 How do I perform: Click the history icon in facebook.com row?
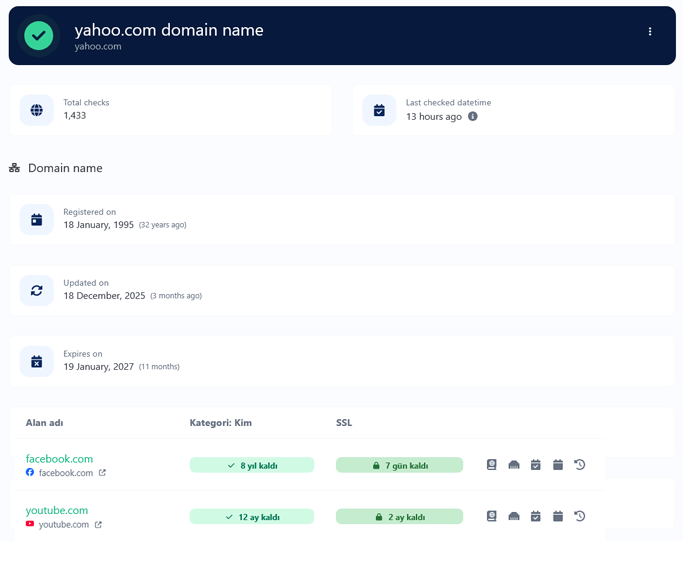(580, 465)
